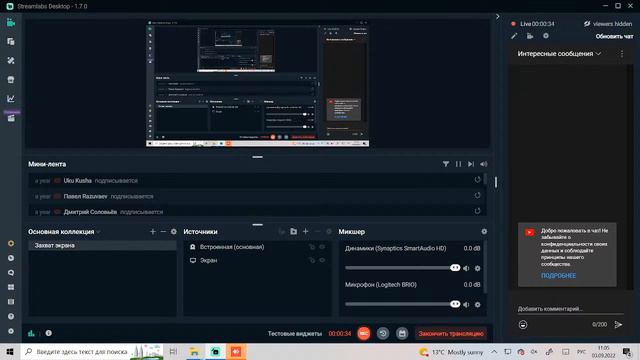The image size is (640, 360).
Task: Open the Highlighter sidebar icon
Action: (x=11, y=118)
